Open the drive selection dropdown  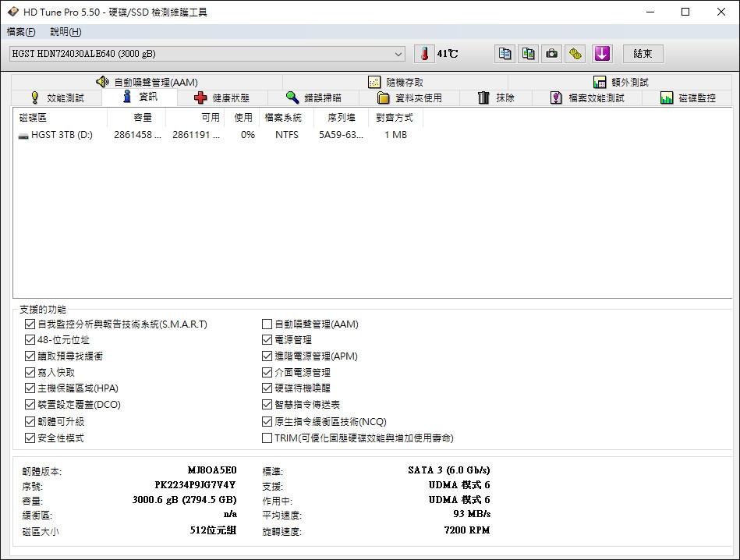[207, 54]
